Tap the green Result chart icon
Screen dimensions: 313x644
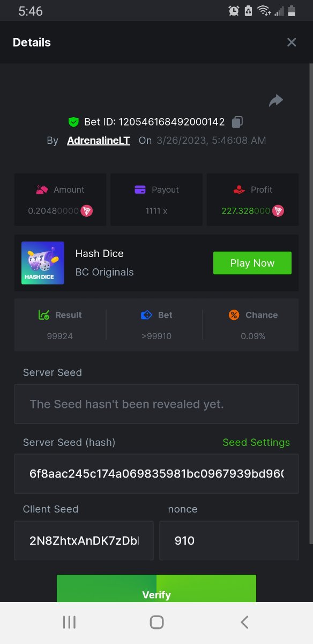pos(44,315)
